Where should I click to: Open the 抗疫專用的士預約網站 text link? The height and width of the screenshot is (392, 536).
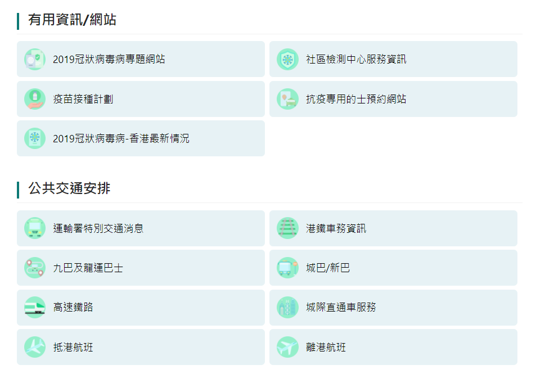pos(356,99)
